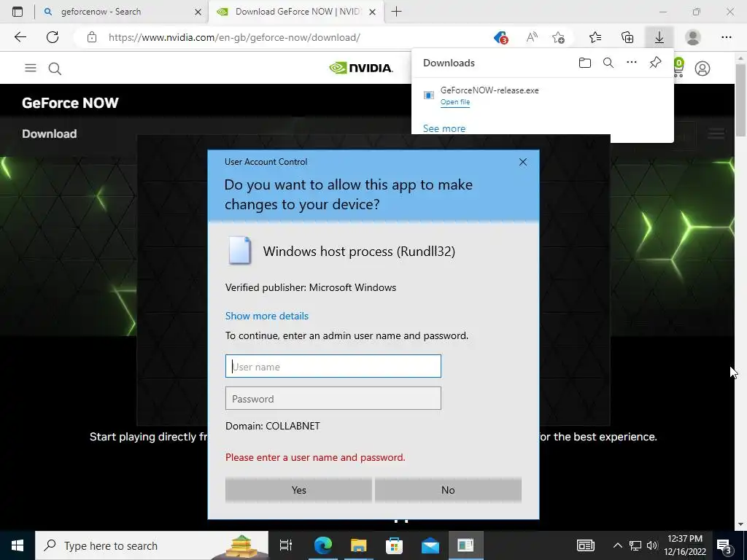Click the taskbar search box
The image size is (747, 560).
pos(152,545)
